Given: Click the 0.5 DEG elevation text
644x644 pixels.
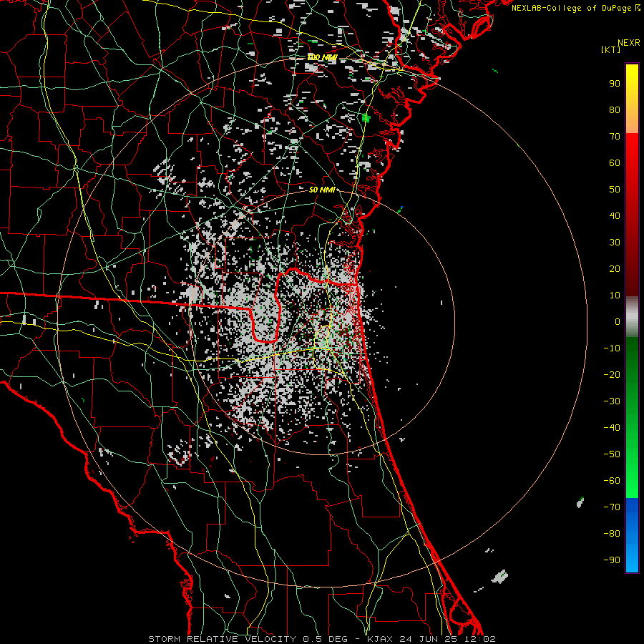Looking at the screenshot, I should [x=325, y=639].
